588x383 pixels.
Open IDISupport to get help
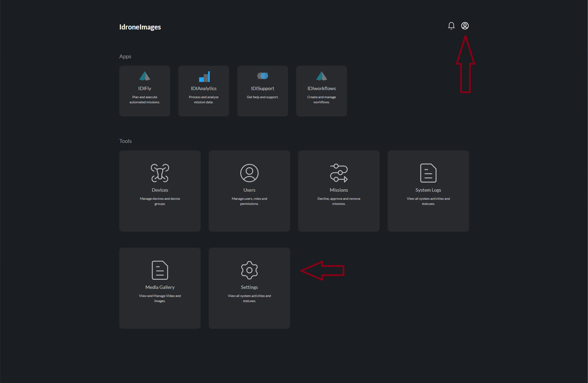click(262, 91)
